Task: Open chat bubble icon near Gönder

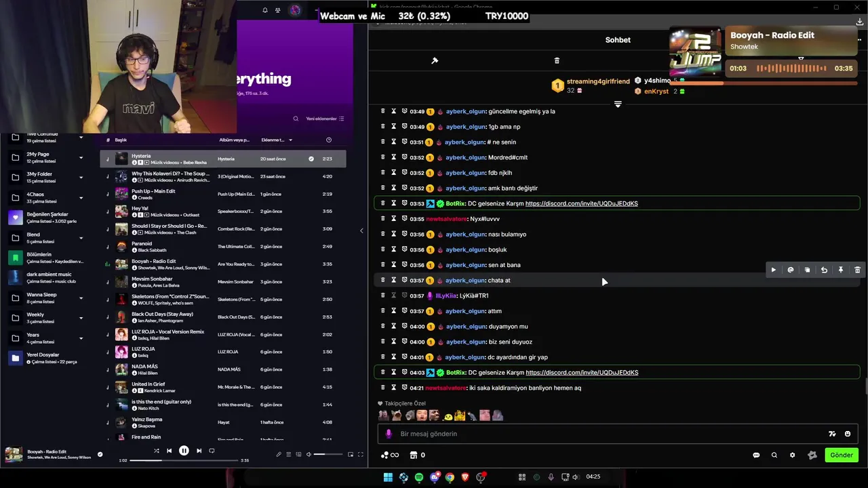Action: coord(756,455)
